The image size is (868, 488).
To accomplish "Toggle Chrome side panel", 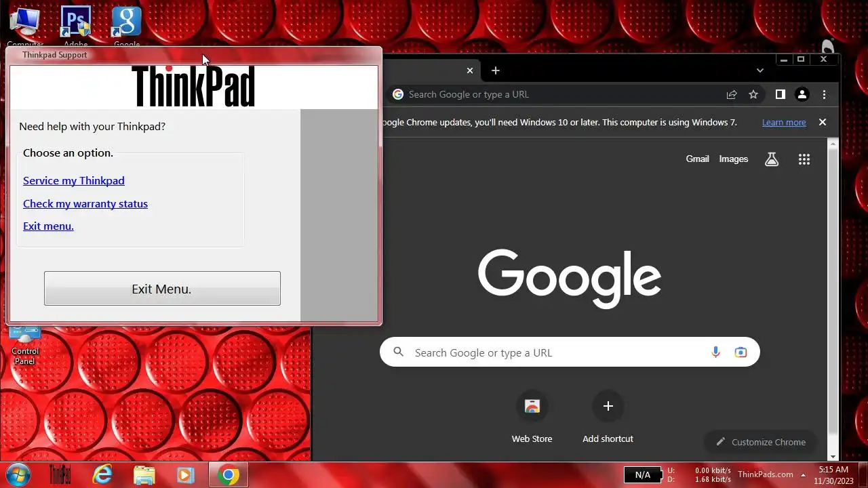I will [x=780, y=95].
